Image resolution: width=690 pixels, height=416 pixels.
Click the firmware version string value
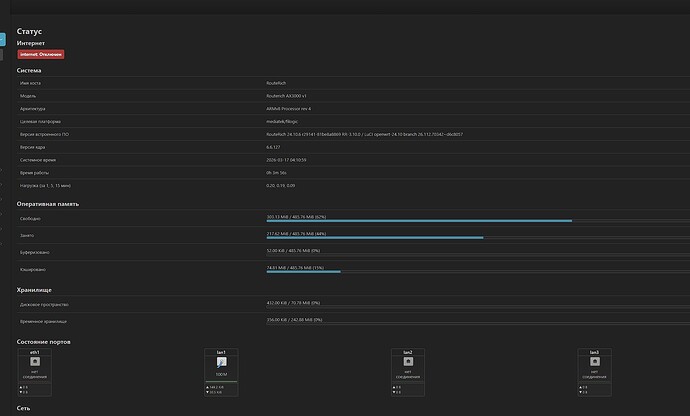(364, 134)
